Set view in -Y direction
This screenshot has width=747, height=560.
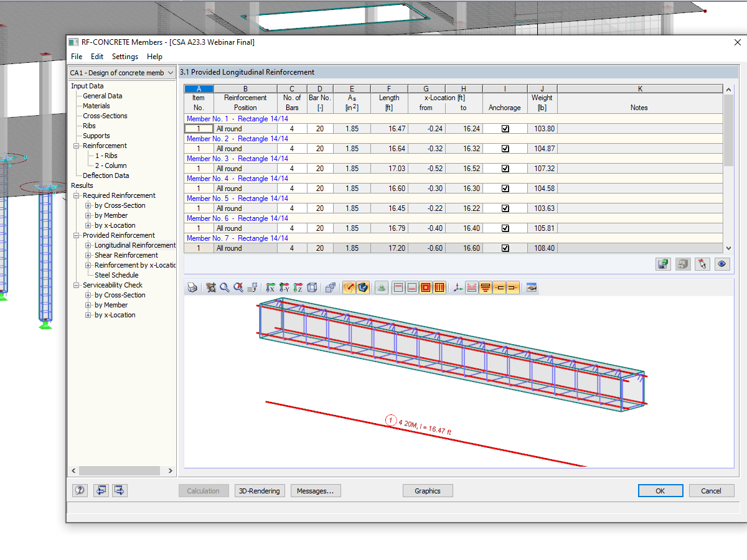pyautogui.click(x=284, y=287)
